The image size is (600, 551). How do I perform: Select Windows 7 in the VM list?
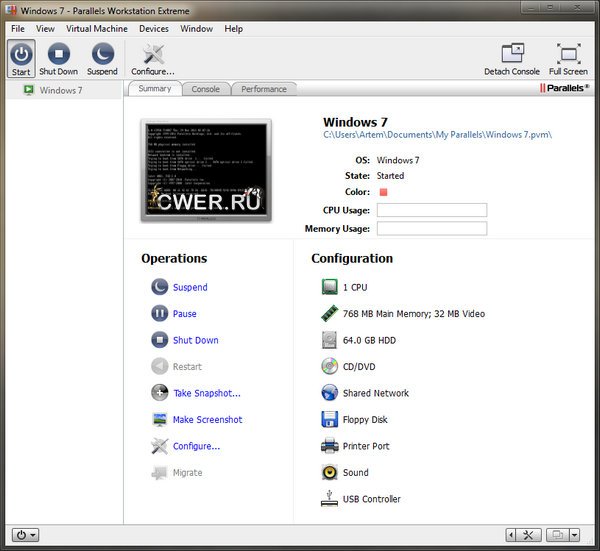point(60,90)
